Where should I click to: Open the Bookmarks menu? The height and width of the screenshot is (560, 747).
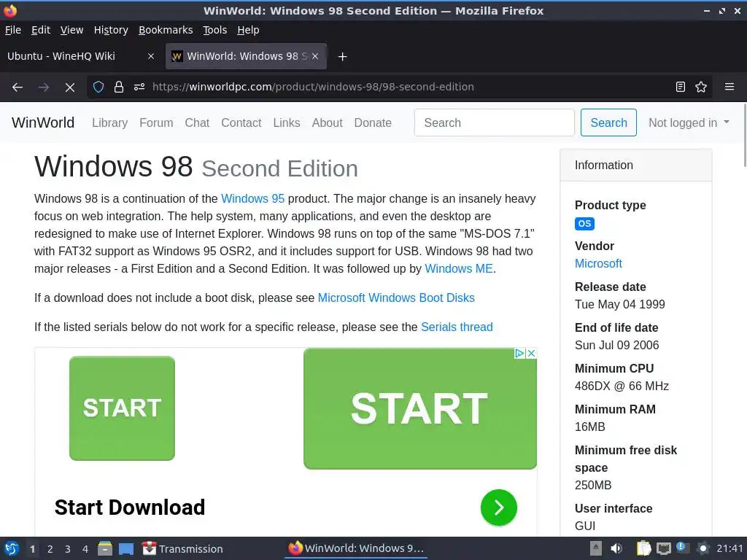pyautogui.click(x=166, y=30)
